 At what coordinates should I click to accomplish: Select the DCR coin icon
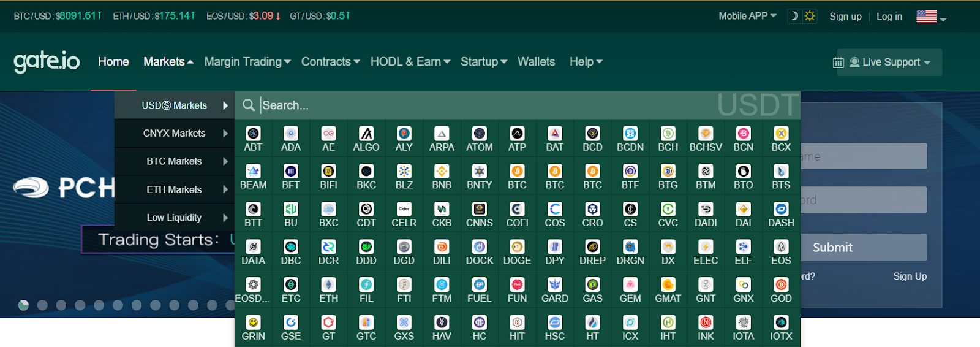pos(329,246)
